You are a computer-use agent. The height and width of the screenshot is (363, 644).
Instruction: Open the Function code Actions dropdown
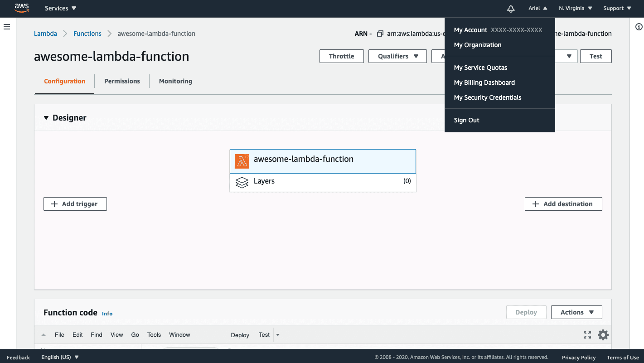coord(576,312)
